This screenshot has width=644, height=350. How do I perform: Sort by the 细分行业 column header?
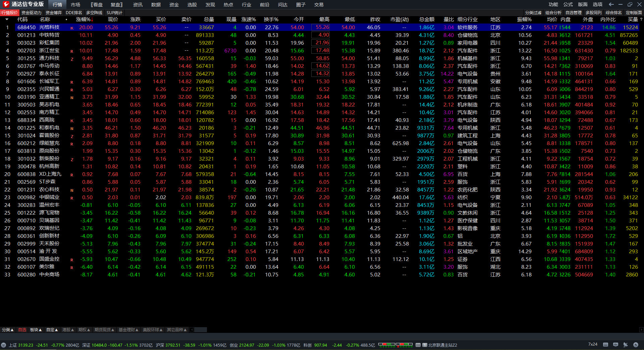tap(468, 19)
